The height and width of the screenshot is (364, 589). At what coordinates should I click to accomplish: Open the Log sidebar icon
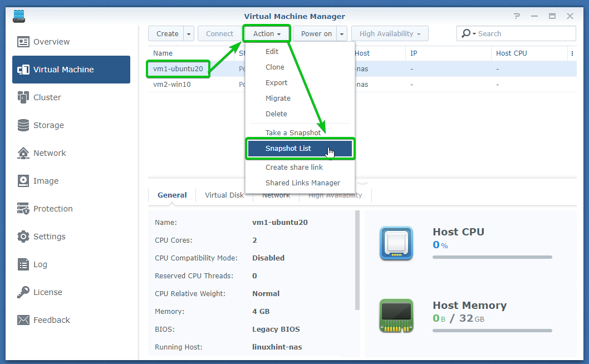(23, 264)
